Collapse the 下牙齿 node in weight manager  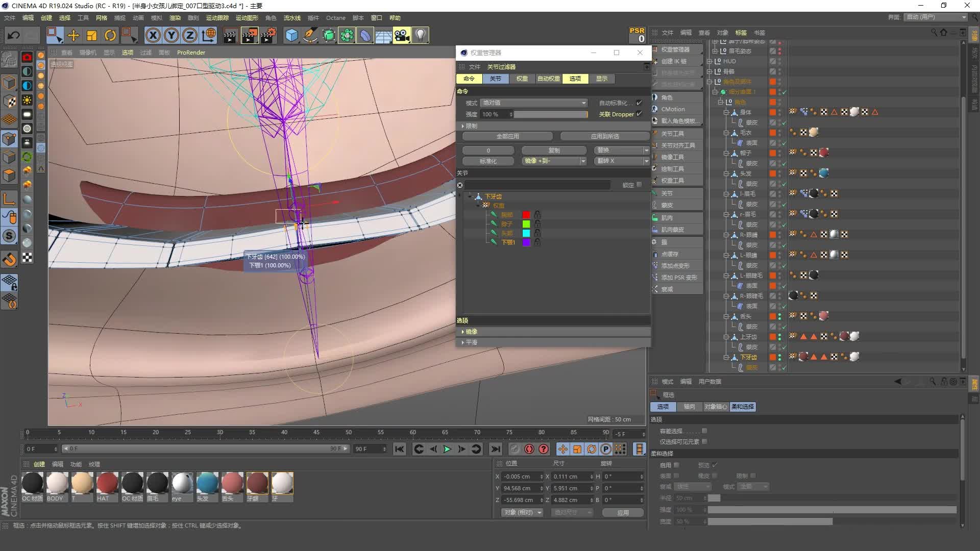470,196
